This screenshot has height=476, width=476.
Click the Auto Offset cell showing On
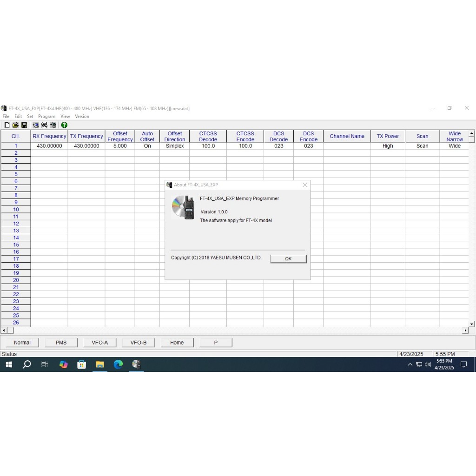pos(147,146)
